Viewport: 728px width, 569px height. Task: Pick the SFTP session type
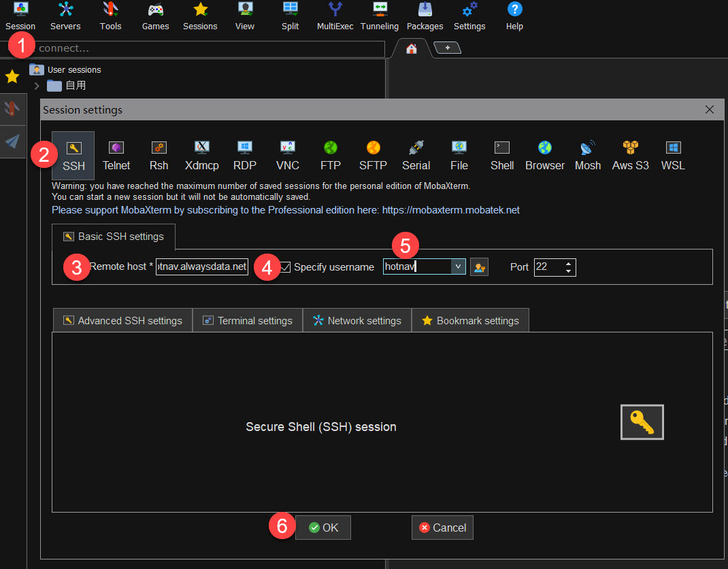tap(373, 155)
